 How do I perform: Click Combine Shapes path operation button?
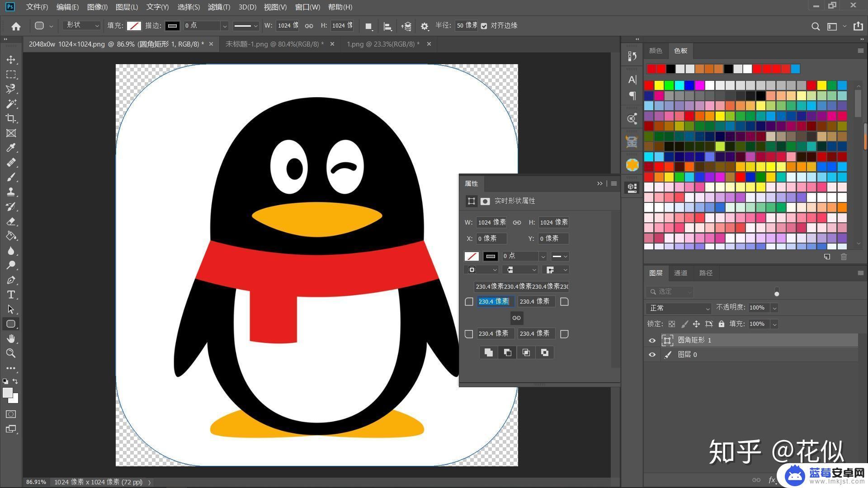[489, 352]
